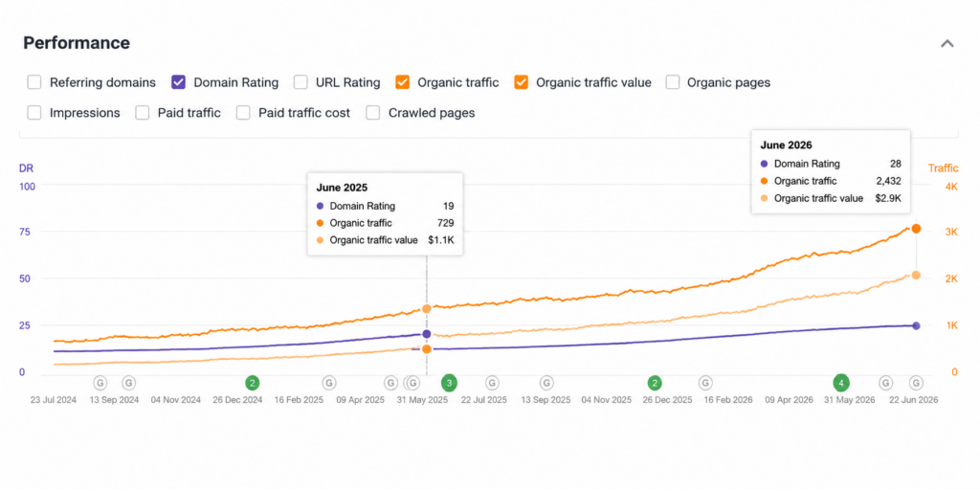This screenshot has width=980, height=490.
Task: Open the green marker numbered 3
Action: [x=449, y=383]
